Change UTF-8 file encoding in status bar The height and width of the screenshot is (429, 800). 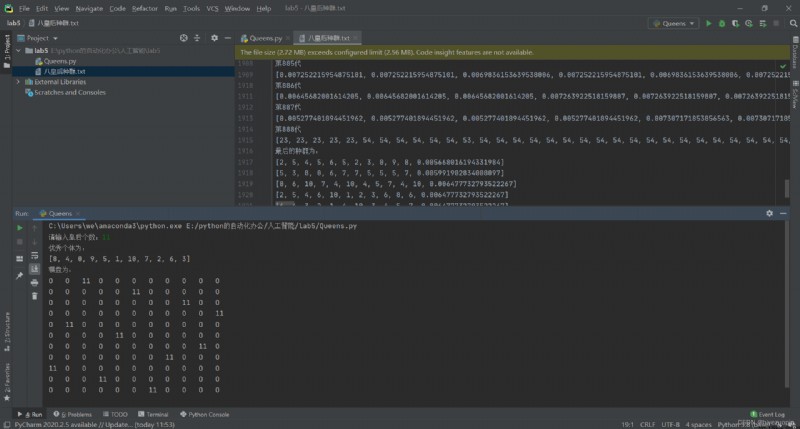click(x=670, y=424)
